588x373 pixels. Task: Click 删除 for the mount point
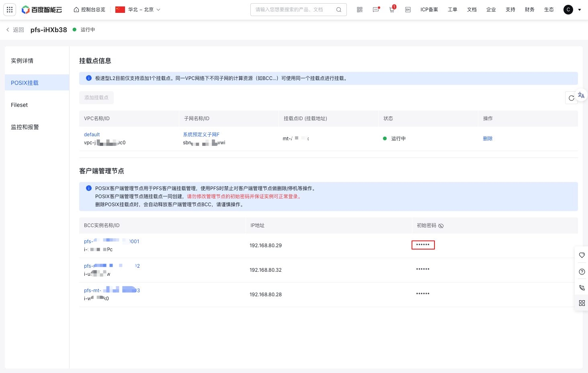(488, 139)
